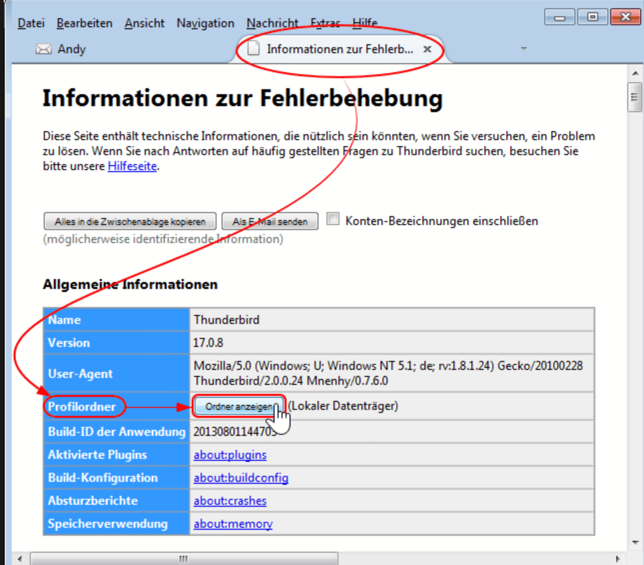Screen dimensions: 644x565
Task: Switch to the Andy mail tab
Action: click(61, 49)
